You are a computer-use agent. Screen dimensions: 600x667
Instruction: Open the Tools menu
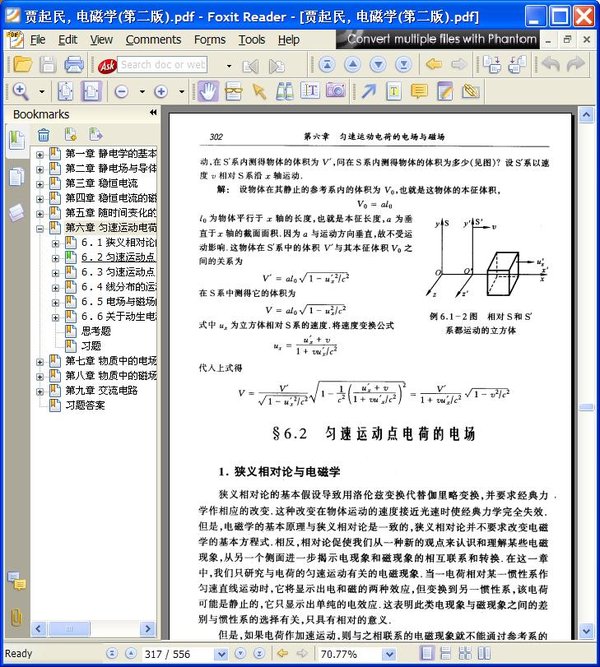[251, 40]
